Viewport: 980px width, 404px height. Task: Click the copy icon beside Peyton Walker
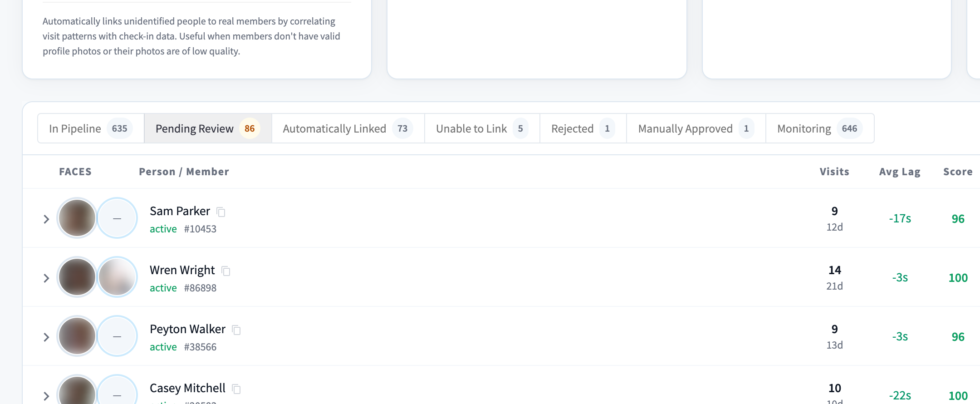point(236,330)
